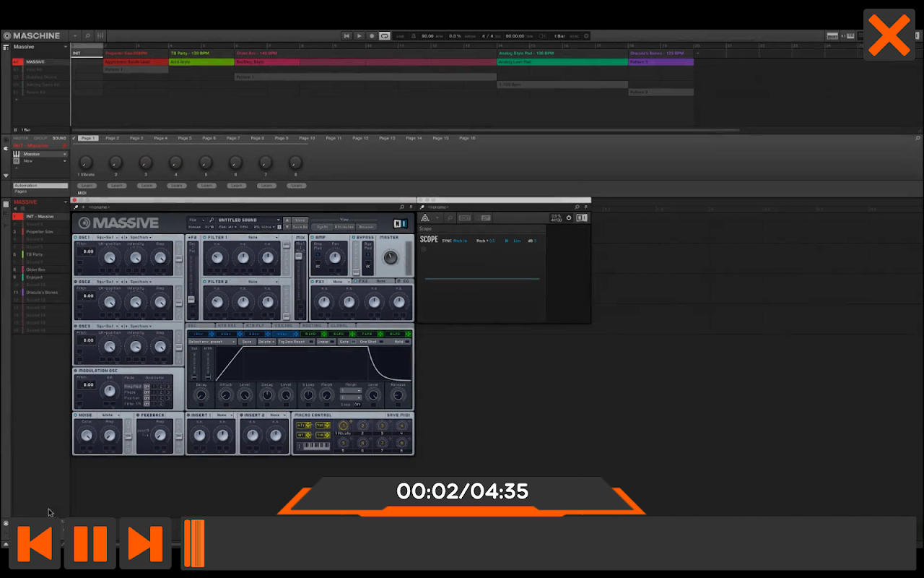The width and height of the screenshot is (924, 578).
Task: Toggle the Noise section power button
Action: (x=76, y=415)
